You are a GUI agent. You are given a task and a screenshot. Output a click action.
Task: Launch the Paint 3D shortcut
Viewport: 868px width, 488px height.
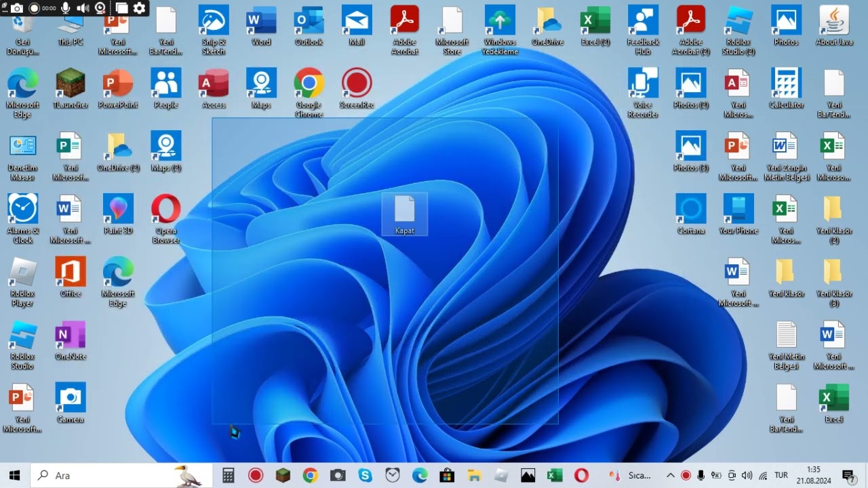coord(118,215)
